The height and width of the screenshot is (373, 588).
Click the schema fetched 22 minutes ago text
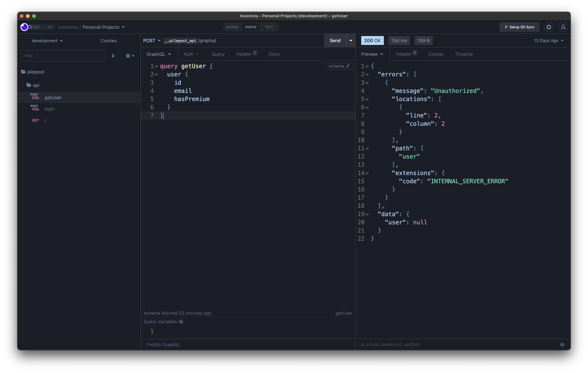click(x=177, y=313)
